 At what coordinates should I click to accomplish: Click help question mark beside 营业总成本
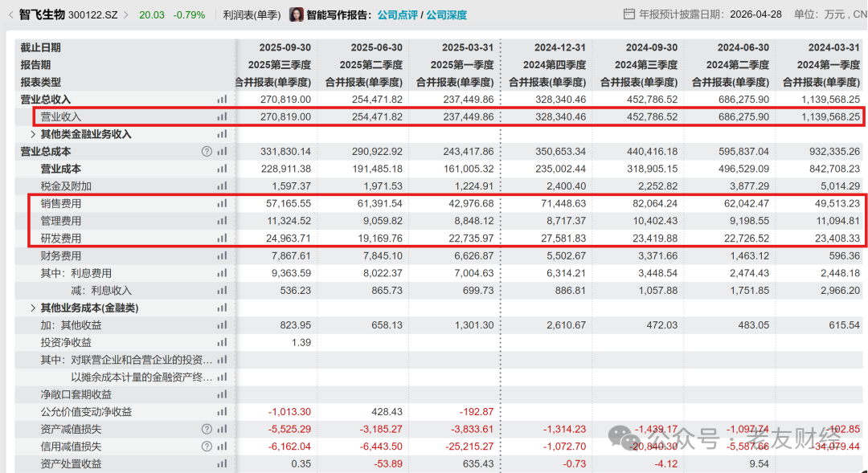pyautogui.click(x=207, y=152)
